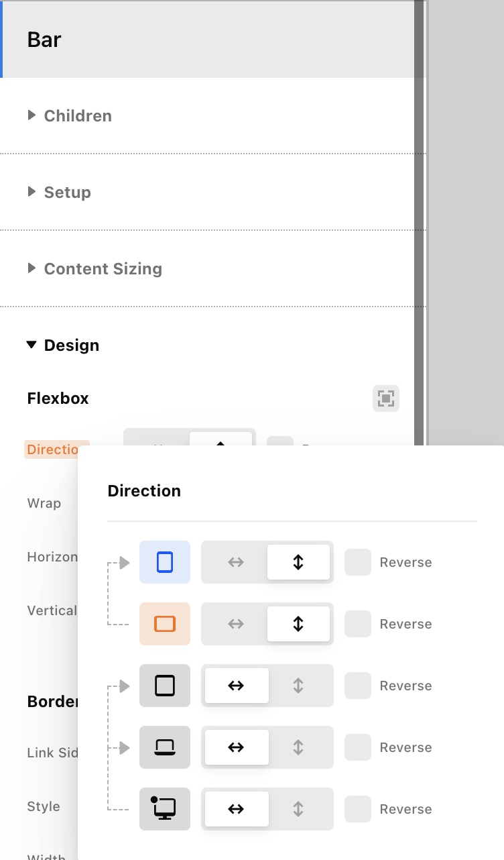504x860 pixels.
Task: Set horizontal direction for mobile breakpoint
Action: click(235, 562)
